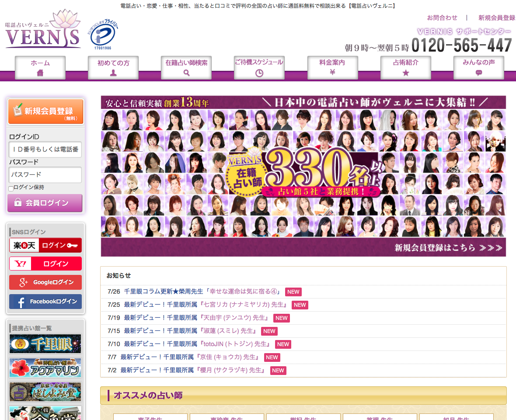This screenshot has width=516, height=420.
Task: Click the 会員ログイン button
Action: (45, 203)
